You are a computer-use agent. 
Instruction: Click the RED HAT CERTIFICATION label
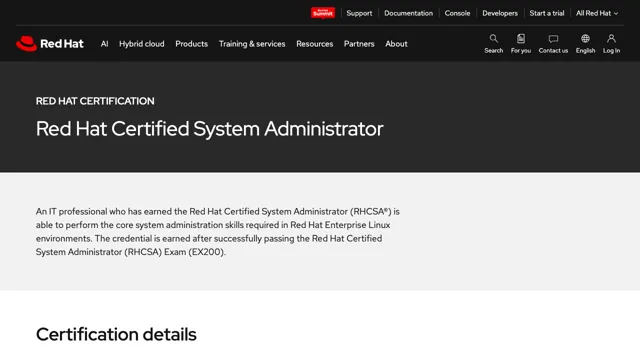click(x=95, y=101)
